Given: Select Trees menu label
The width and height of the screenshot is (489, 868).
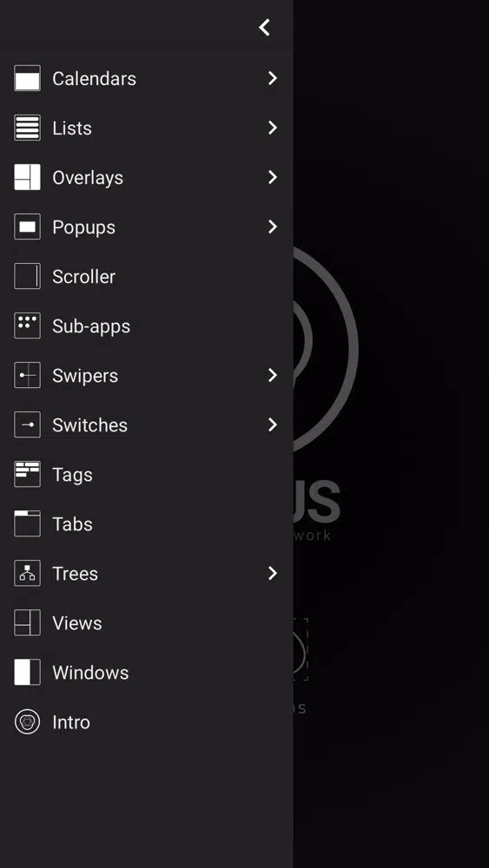Looking at the screenshot, I should coord(75,574).
